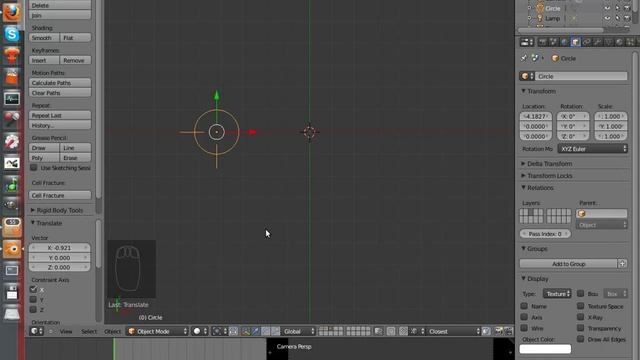Click the Cell Fracture button
640x360 pixels.
(x=60, y=196)
